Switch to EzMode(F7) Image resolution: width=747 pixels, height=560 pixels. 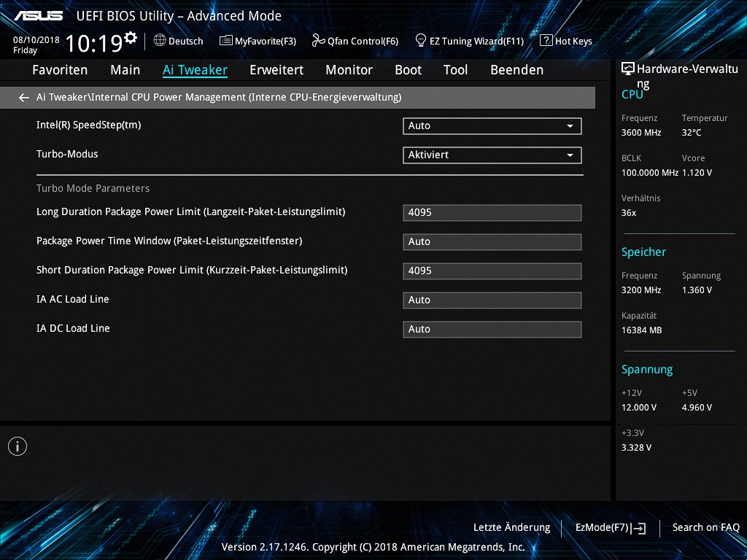tap(611, 528)
